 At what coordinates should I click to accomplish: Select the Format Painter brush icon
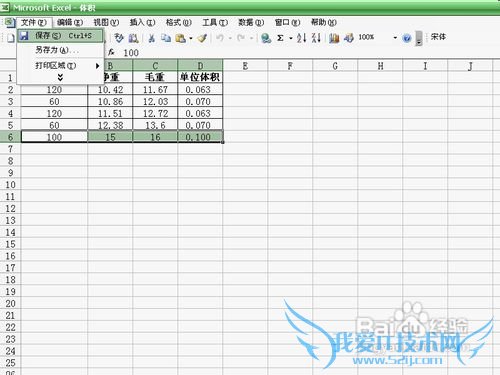(x=202, y=38)
